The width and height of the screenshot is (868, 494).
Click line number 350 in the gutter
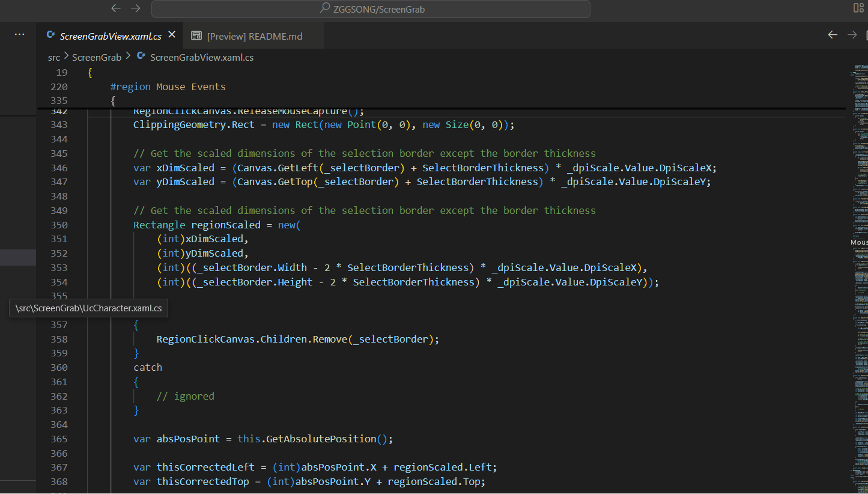pyautogui.click(x=59, y=225)
